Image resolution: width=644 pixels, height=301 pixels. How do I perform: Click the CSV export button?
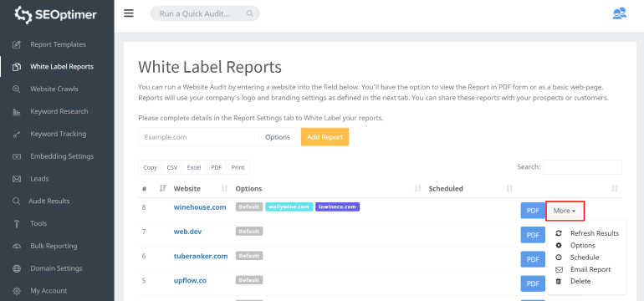[x=172, y=167]
